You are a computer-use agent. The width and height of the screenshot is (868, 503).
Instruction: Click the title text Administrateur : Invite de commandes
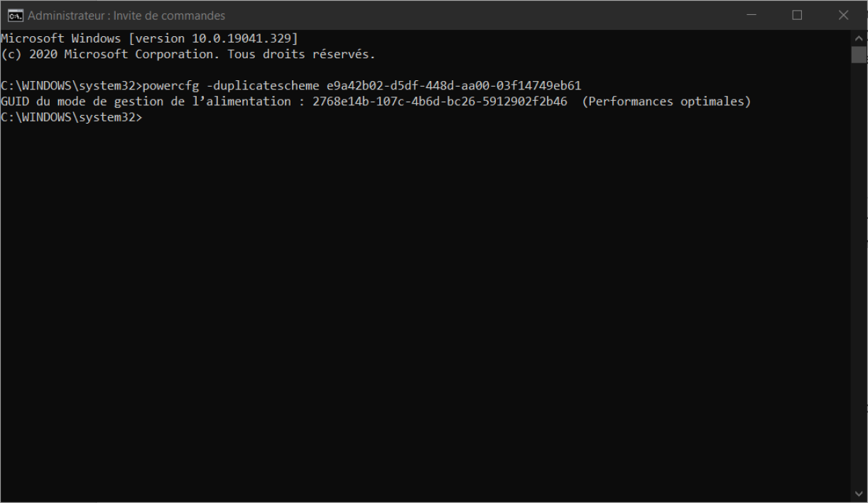click(x=126, y=16)
